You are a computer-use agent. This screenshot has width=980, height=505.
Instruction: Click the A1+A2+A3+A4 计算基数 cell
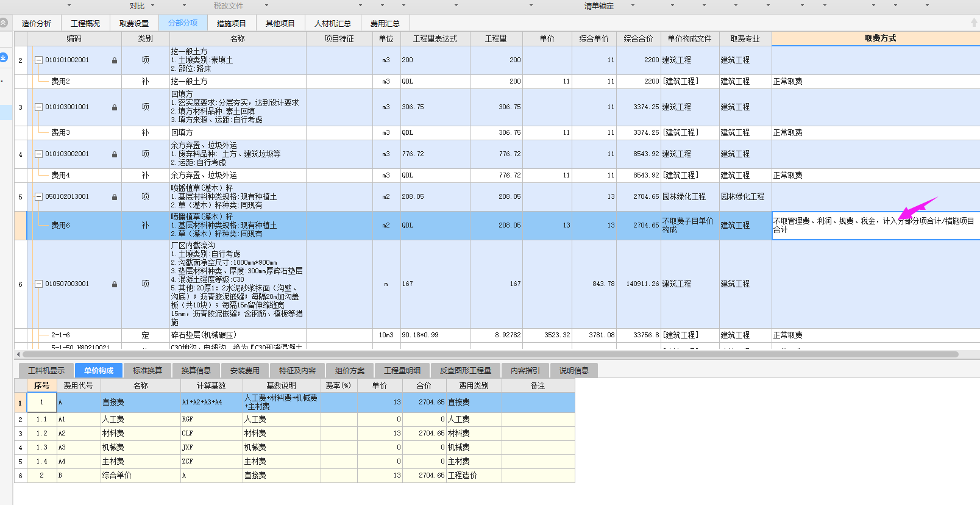[211, 403]
